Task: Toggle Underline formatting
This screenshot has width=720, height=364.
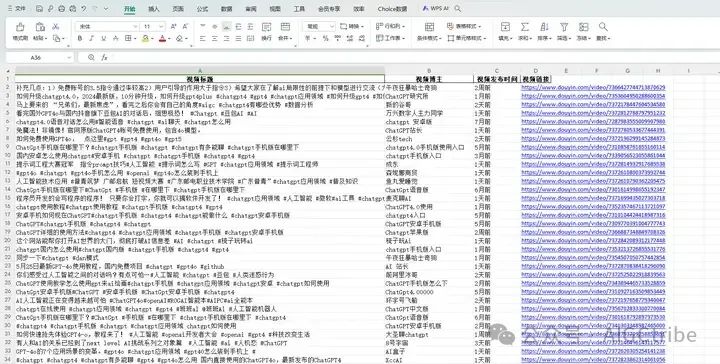Action: (103, 39)
